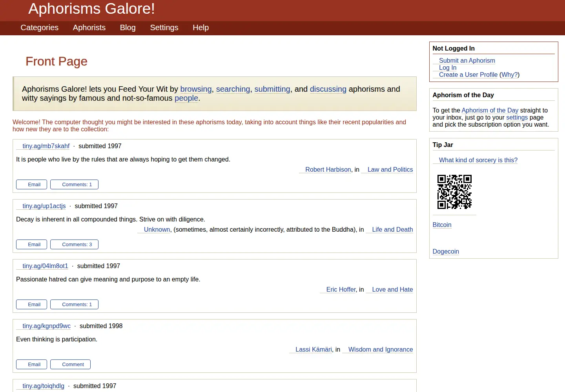Open the Dogecoin tip link

click(x=446, y=251)
